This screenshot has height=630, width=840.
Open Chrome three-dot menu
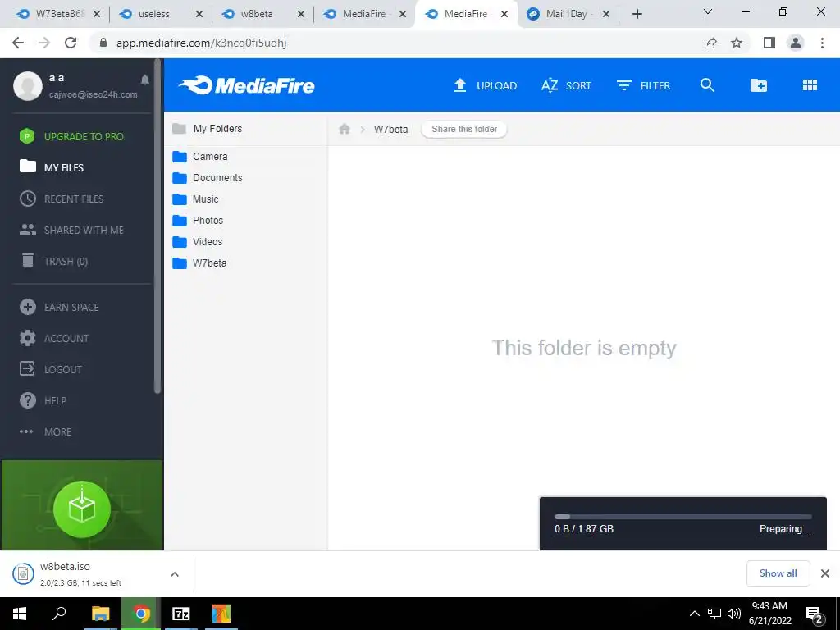(822, 43)
